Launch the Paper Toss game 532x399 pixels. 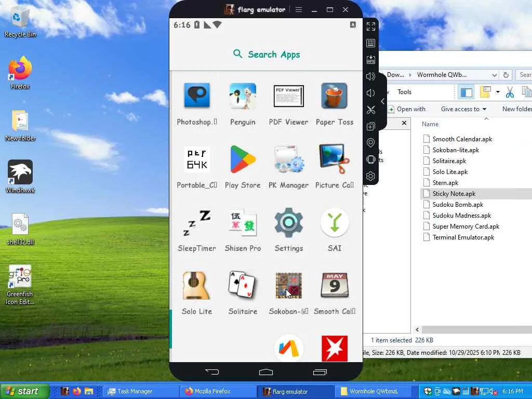pos(335,96)
